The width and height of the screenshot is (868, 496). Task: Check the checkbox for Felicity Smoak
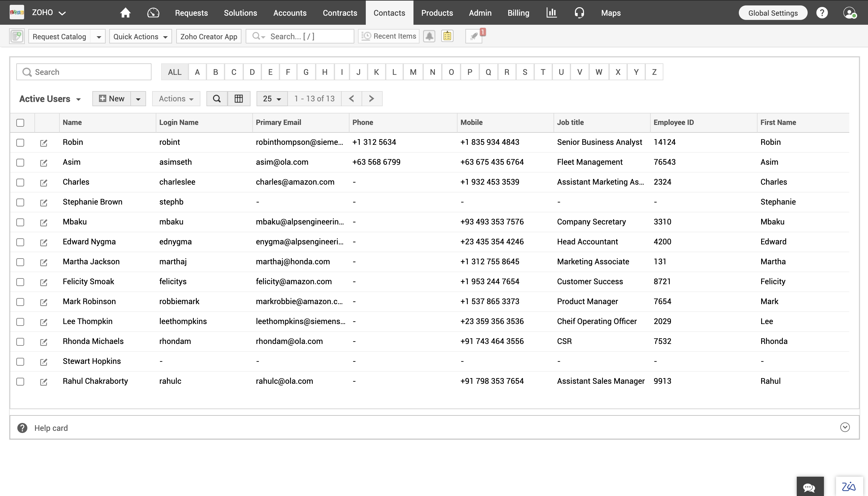tap(20, 281)
